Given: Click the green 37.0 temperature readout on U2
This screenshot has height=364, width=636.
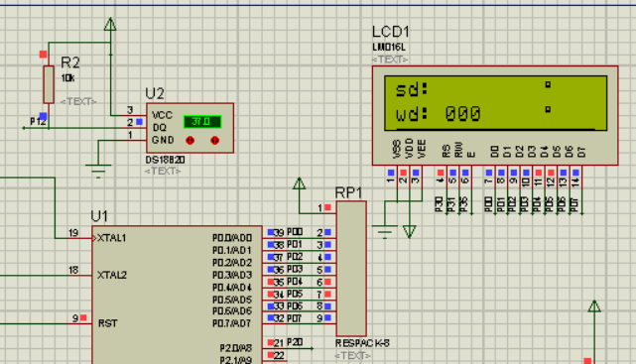Looking at the screenshot, I should pyautogui.click(x=202, y=122).
